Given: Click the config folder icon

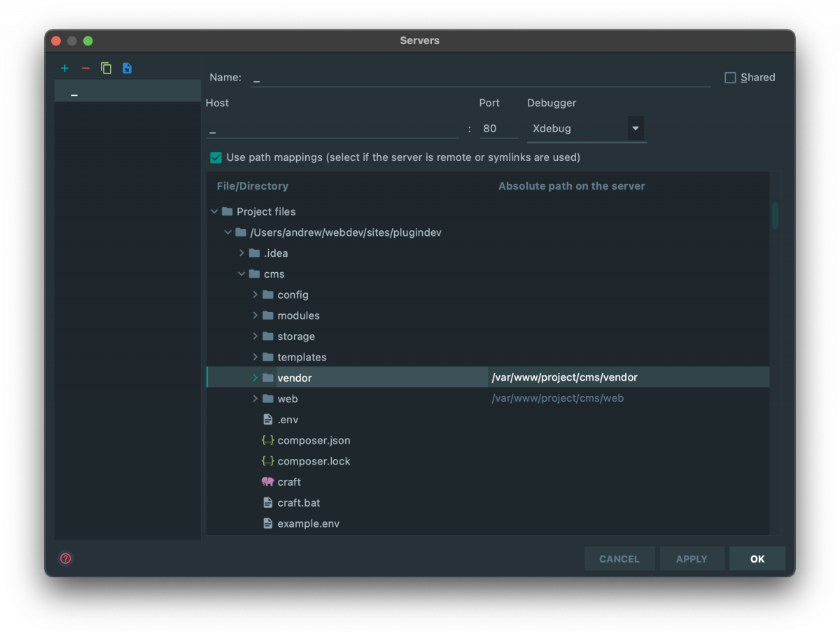Looking at the screenshot, I should pos(267,295).
